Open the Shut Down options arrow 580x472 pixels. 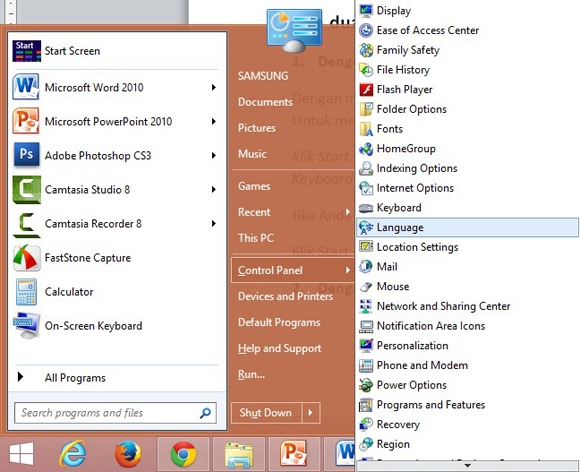311,412
